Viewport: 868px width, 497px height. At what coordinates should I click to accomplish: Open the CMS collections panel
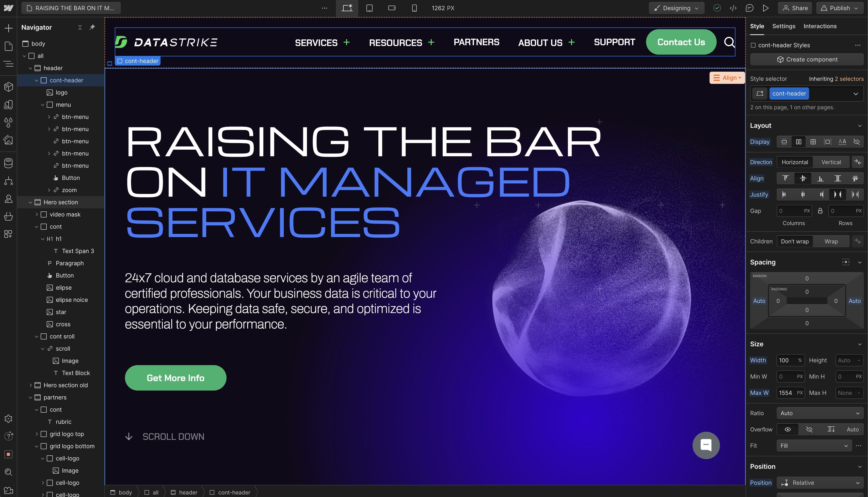pyautogui.click(x=9, y=163)
